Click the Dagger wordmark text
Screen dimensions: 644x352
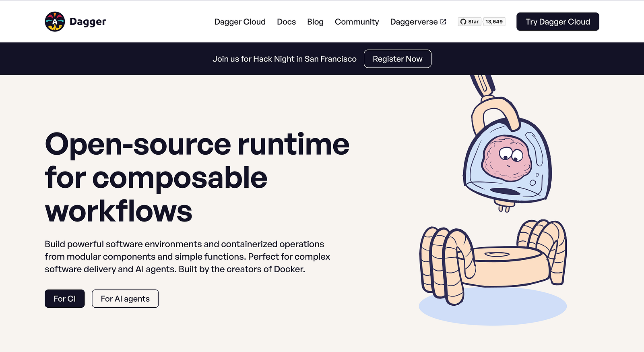point(88,22)
